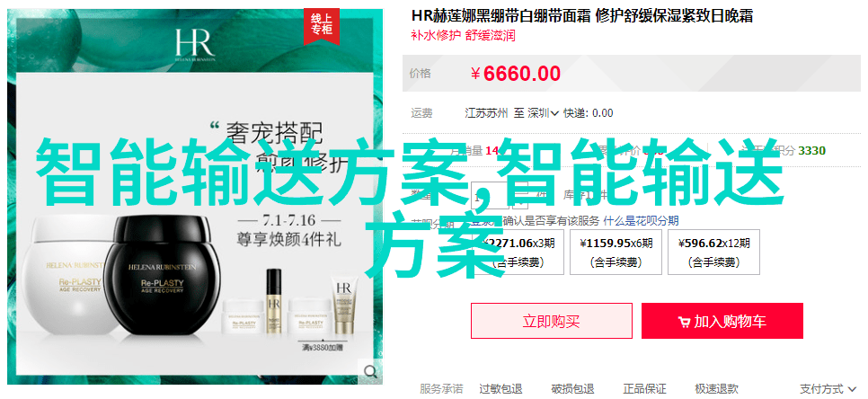Click the 正品保证 service promise
Image resolution: width=868 pixels, height=399 pixels.
pos(644,389)
